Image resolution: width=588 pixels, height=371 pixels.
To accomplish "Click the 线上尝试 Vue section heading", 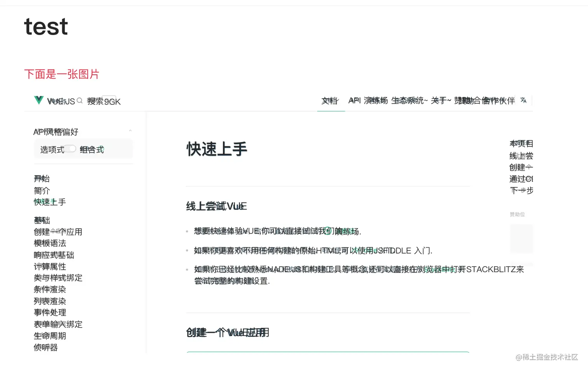I will click(x=216, y=206).
